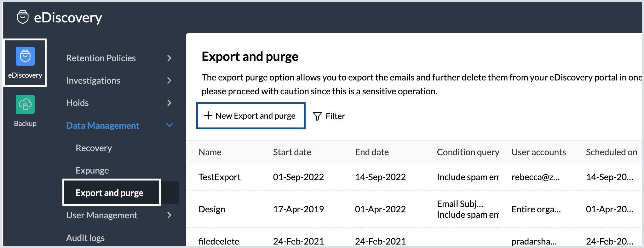Click the Start date column header
This screenshot has width=644, height=248.
tap(292, 152)
